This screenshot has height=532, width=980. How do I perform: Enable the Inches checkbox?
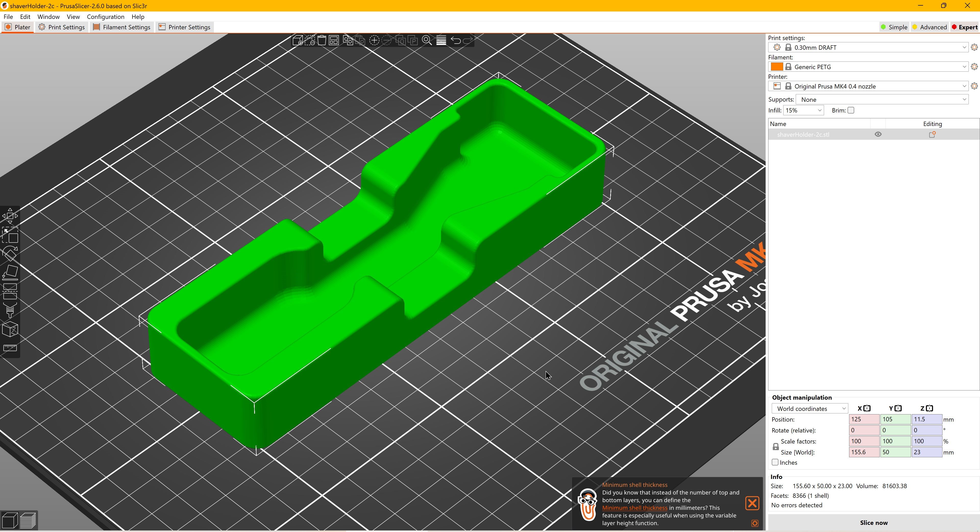(x=775, y=462)
